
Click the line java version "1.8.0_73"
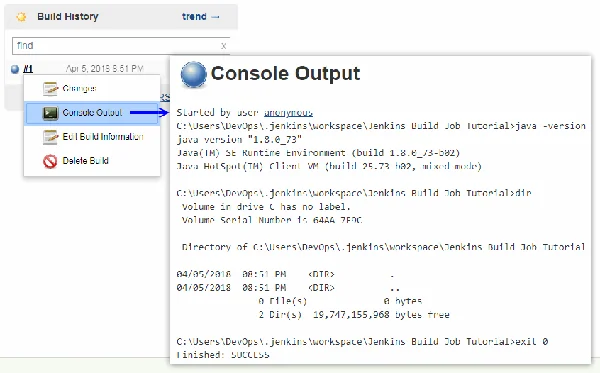pyautogui.click(x=239, y=139)
